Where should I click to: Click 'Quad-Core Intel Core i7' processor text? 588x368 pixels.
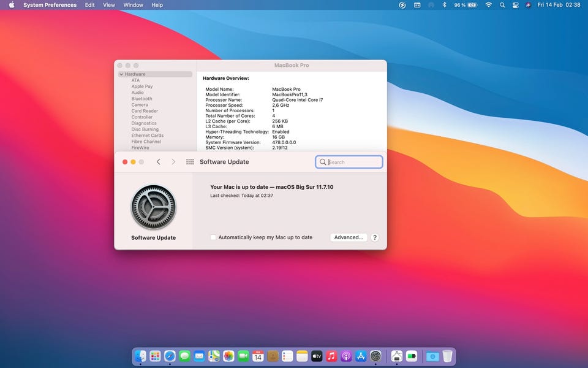[298, 100]
